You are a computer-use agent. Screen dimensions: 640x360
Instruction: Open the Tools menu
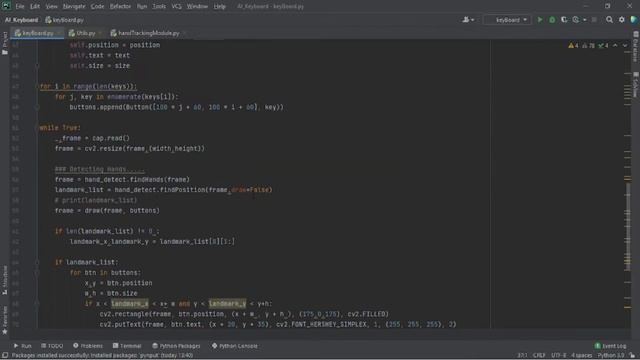[159, 6]
